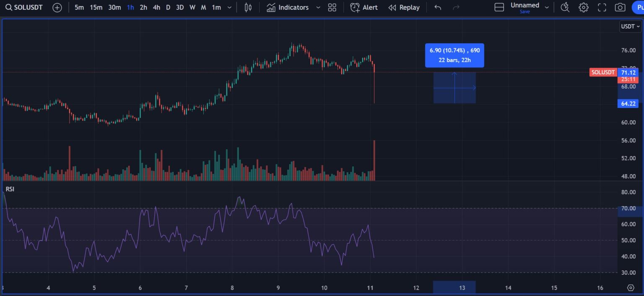Open the quick search icon
644x296 pixels.
coord(565,8)
